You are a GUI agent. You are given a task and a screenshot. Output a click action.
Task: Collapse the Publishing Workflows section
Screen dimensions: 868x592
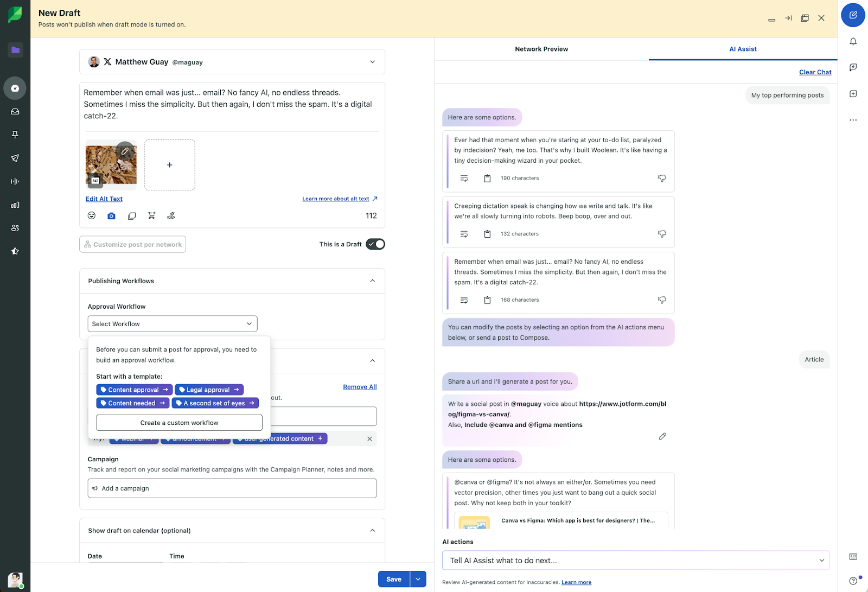tap(373, 281)
